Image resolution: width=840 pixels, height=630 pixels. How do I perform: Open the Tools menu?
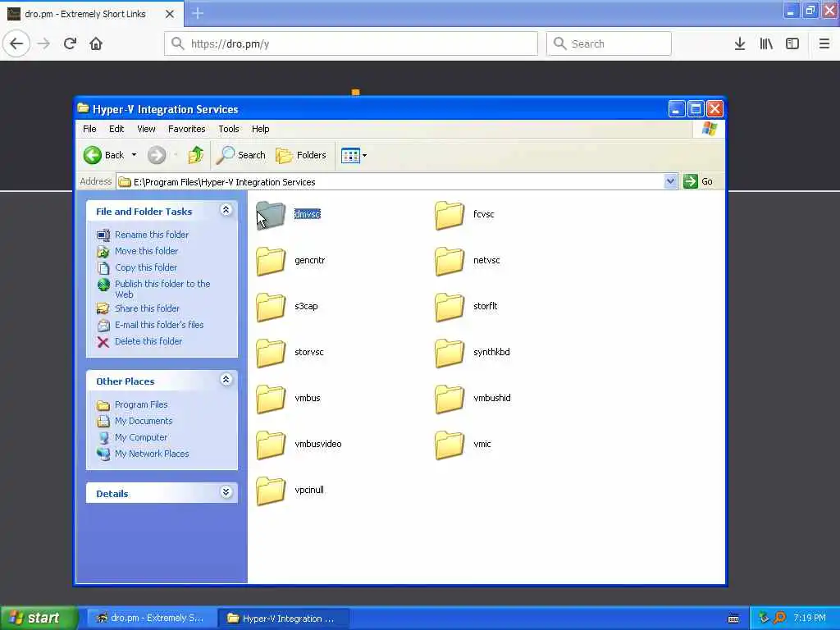click(229, 129)
